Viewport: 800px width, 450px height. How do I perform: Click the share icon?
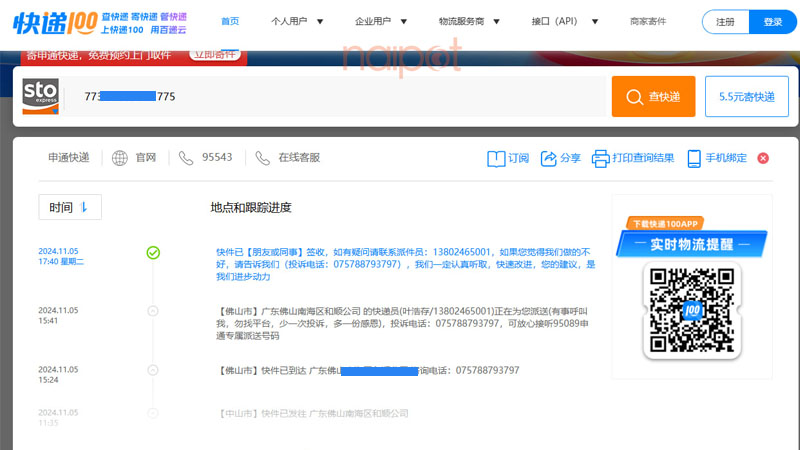549,158
